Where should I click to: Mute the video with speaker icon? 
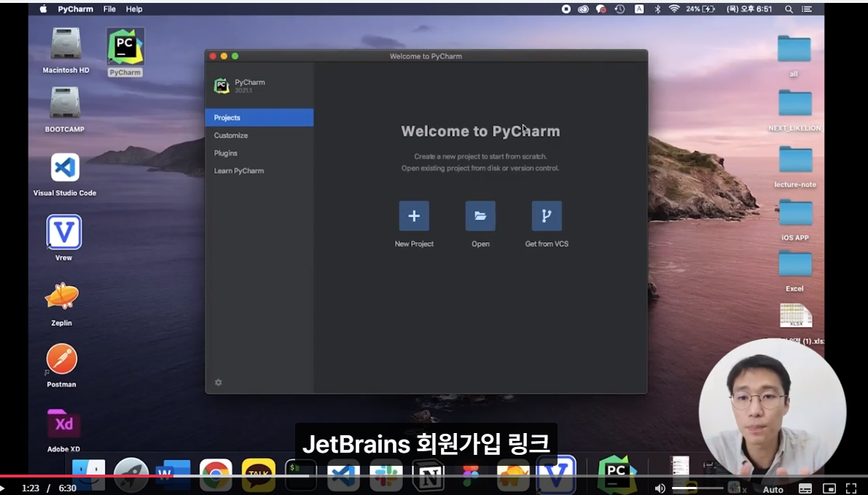coord(660,488)
